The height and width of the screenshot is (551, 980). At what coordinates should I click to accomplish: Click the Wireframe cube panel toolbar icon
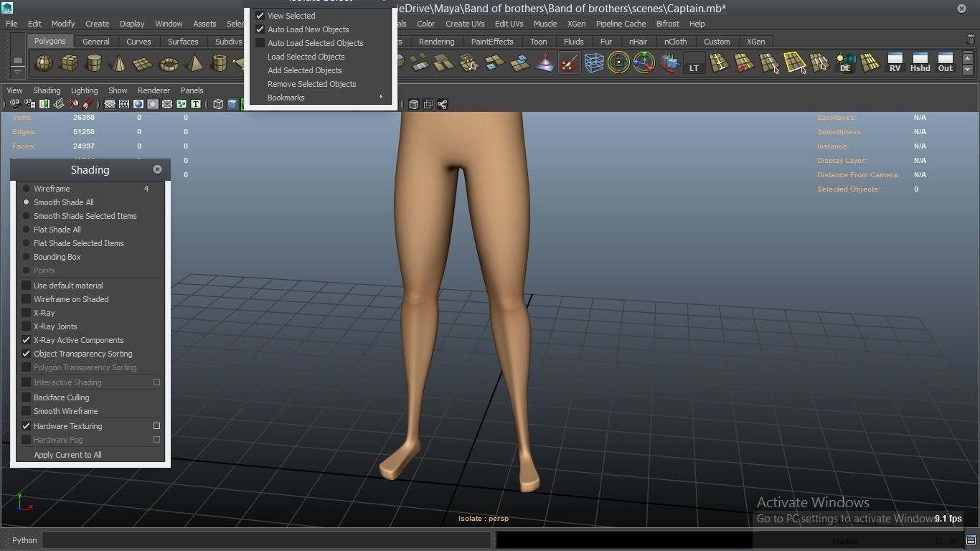218,104
